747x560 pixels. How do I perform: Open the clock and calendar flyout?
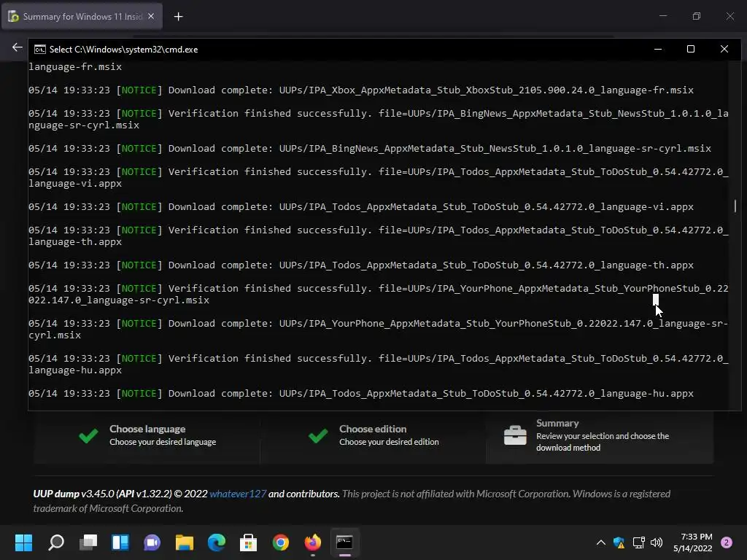click(x=693, y=542)
